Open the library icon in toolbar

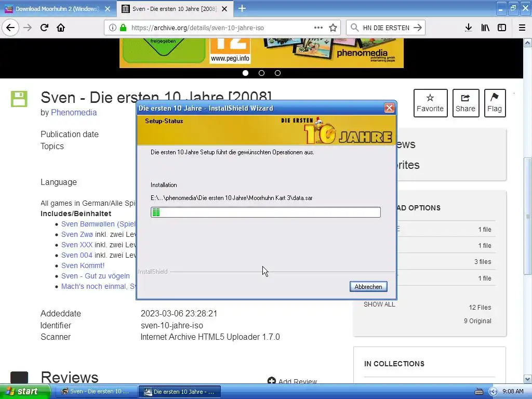485,28
